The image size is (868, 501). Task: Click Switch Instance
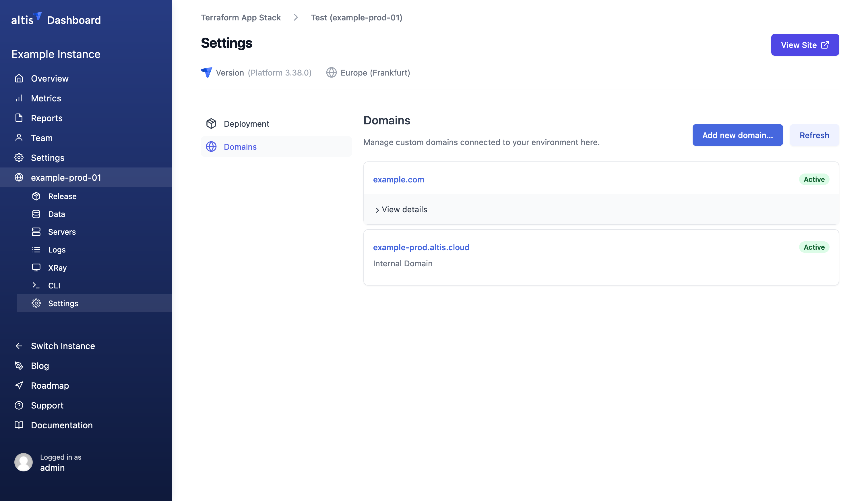pyautogui.click(x=86, y=346)
